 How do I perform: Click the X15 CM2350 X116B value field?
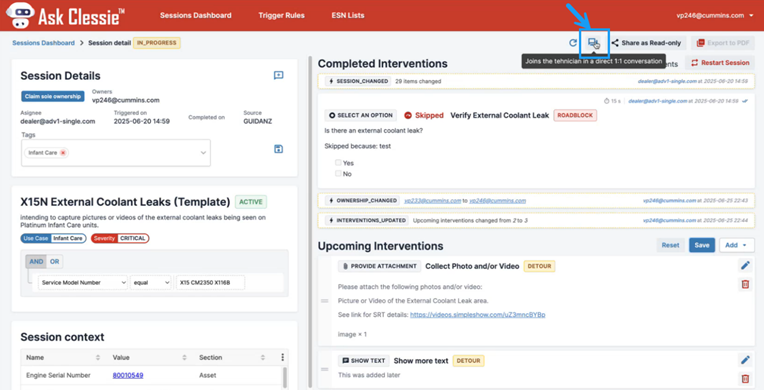[x=210, y=282]
